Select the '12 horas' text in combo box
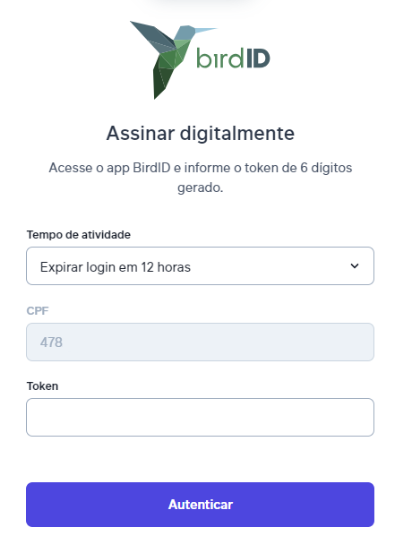The height and width of the screenshot is (549, 403). click(x=166, y=267)
